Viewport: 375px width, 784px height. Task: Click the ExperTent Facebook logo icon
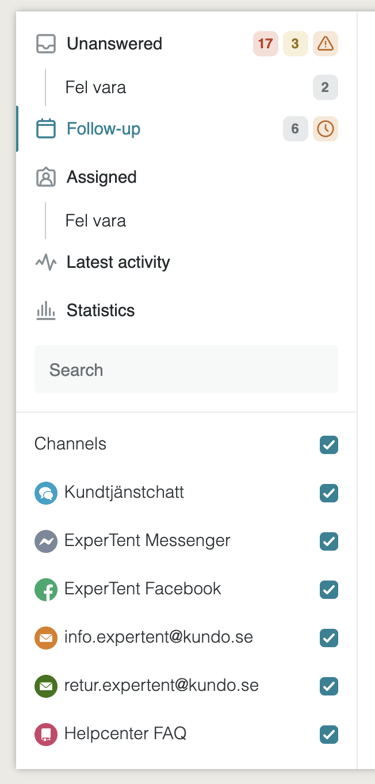coord(46,590)
